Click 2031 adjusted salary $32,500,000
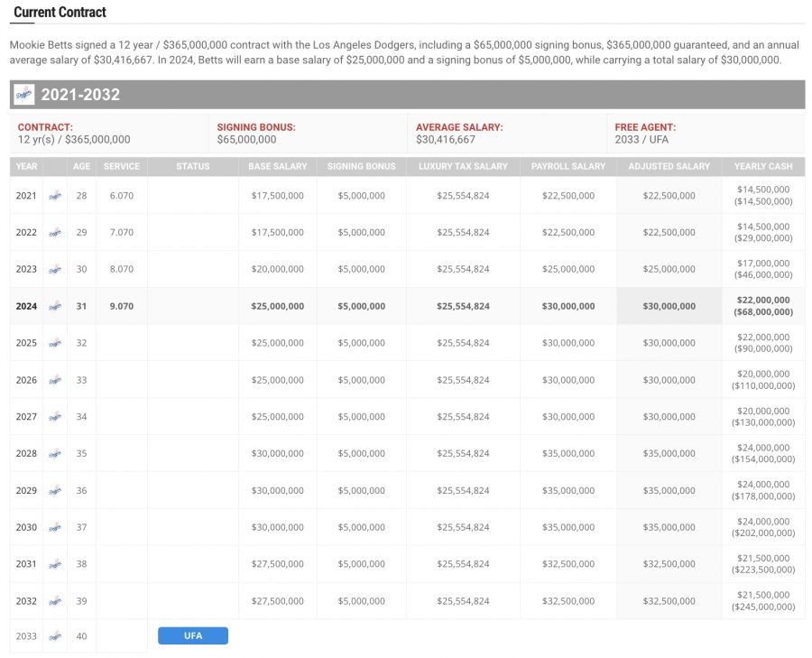Screen dimensions: 812x658 coord(669,564)
